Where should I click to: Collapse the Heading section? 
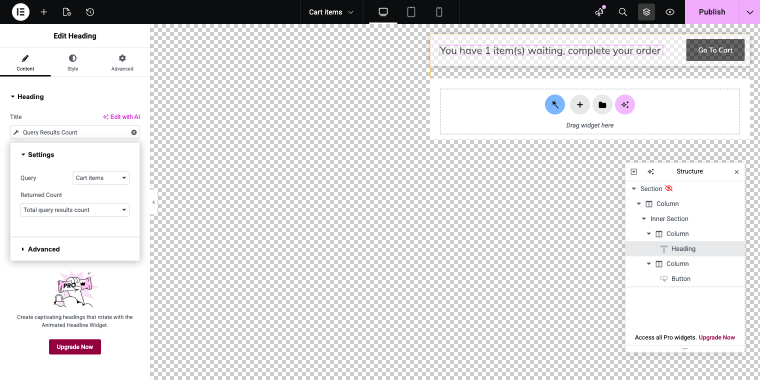coord(27,96)
